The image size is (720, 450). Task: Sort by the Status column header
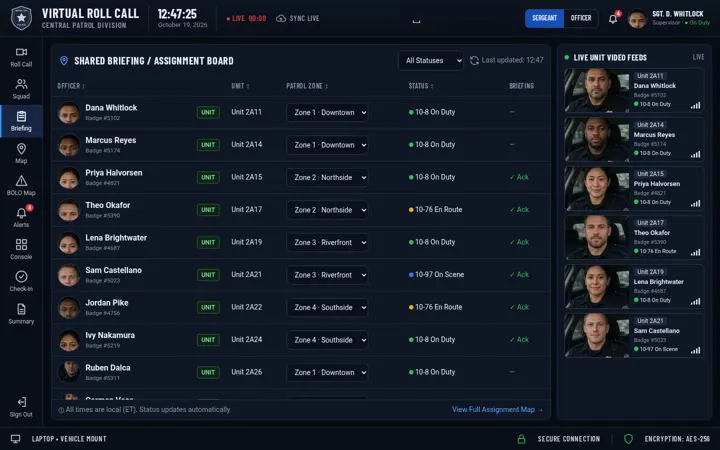click(x=420, y=86)
